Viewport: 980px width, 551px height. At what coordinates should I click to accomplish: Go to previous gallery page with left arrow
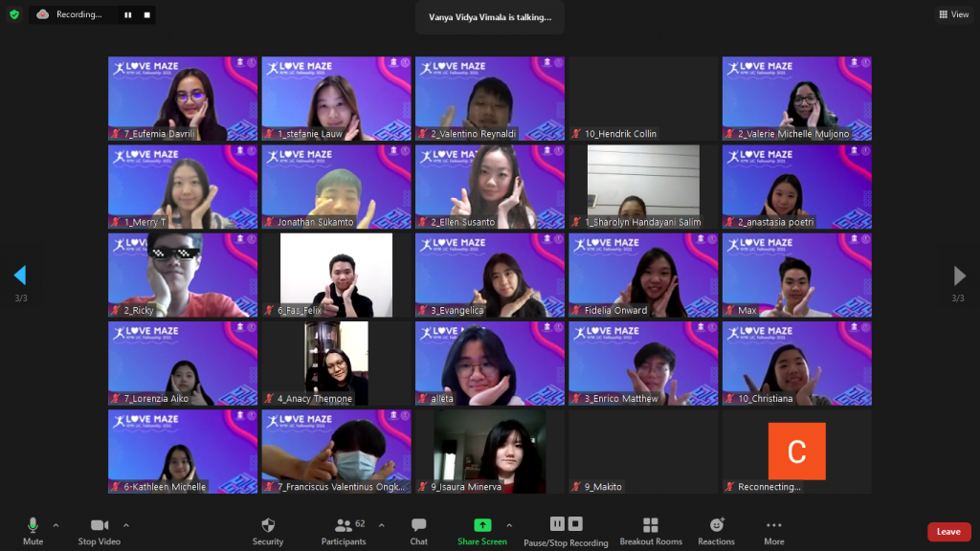[19, 275]
